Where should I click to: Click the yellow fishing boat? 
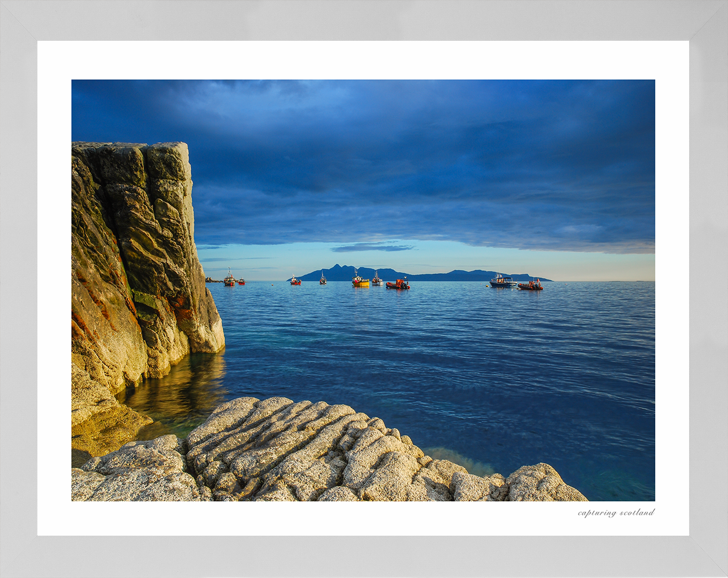point(360,281)
